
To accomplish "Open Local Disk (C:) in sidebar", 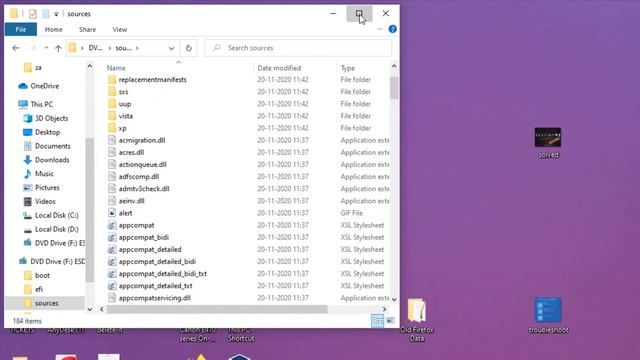I will coord(56,216).
